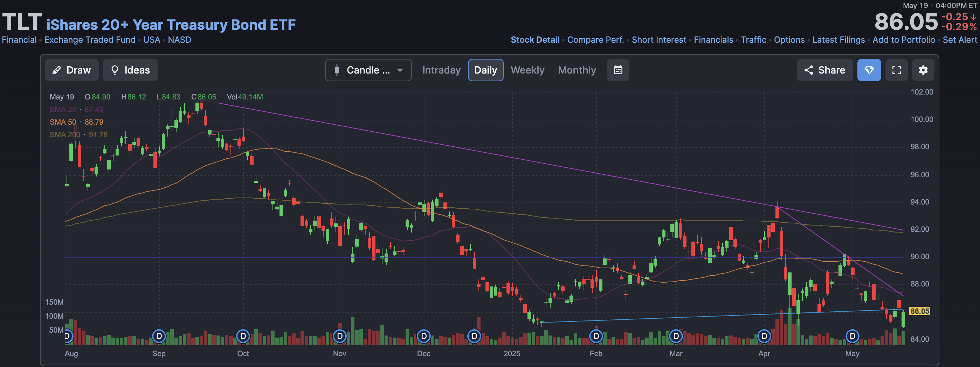
Task: Select the Daily timeframe tab
Action: tap(485, 70)
